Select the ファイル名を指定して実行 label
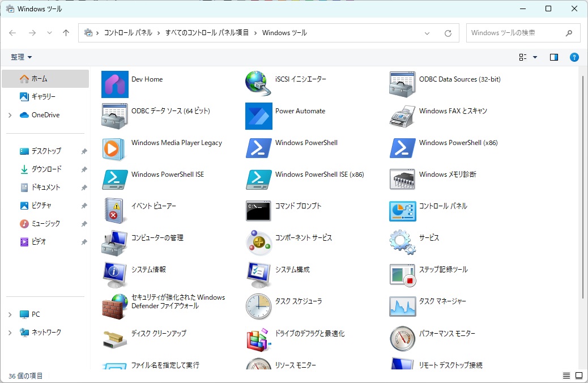 pyautogui.click(x=165, y=365)
